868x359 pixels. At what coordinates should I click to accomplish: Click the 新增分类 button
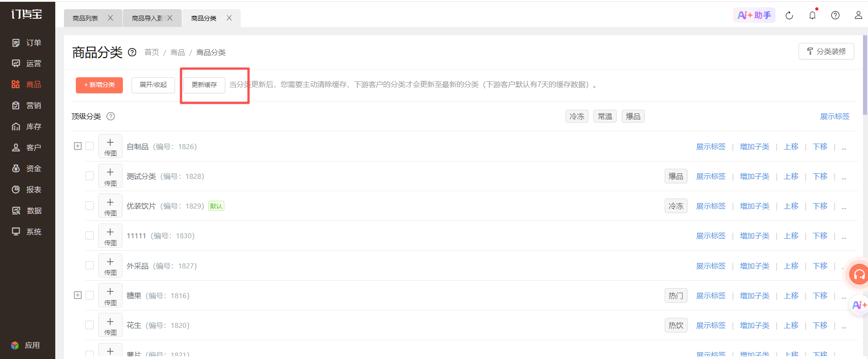point(99,85)
